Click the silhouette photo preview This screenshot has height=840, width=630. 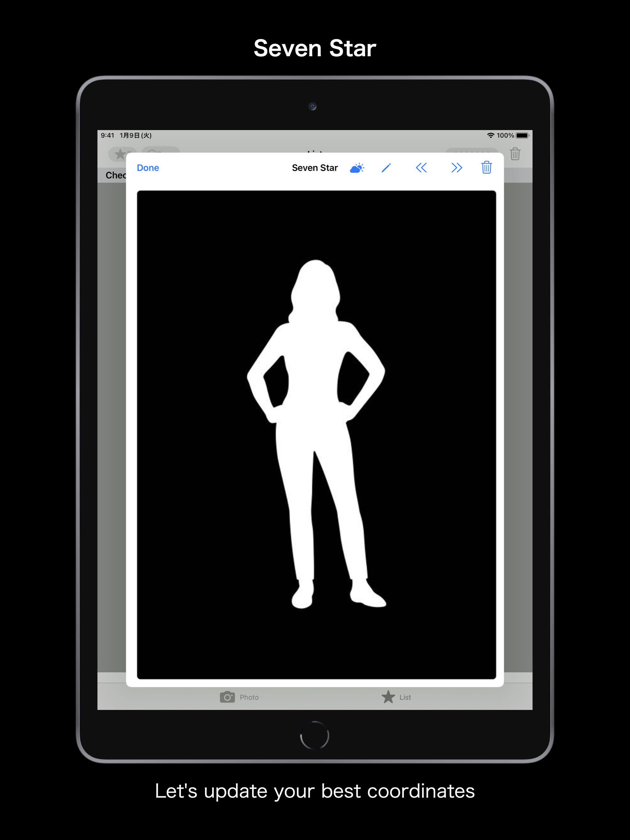coord(316,435)
